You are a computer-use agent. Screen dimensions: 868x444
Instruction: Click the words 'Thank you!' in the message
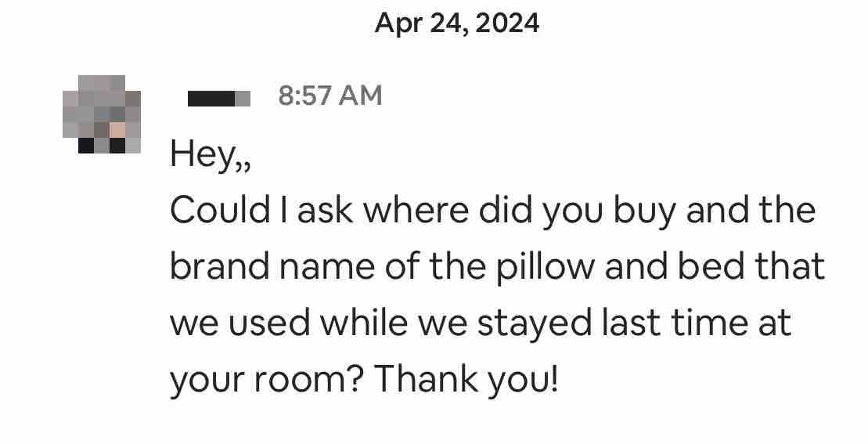pos(466,381)
